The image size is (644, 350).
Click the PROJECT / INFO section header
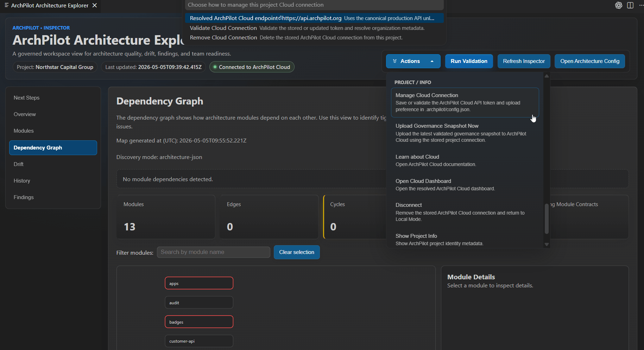413,82
